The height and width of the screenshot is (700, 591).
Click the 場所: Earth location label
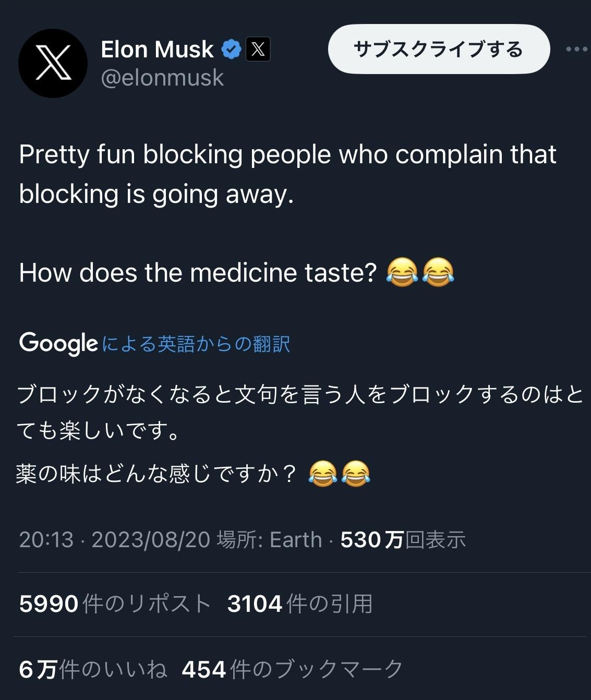(269, 540)
